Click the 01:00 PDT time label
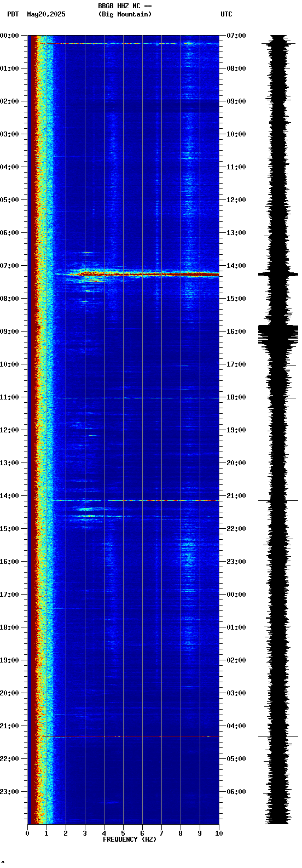The width and height of the screenshot is (302, 868). coord(9,68)
